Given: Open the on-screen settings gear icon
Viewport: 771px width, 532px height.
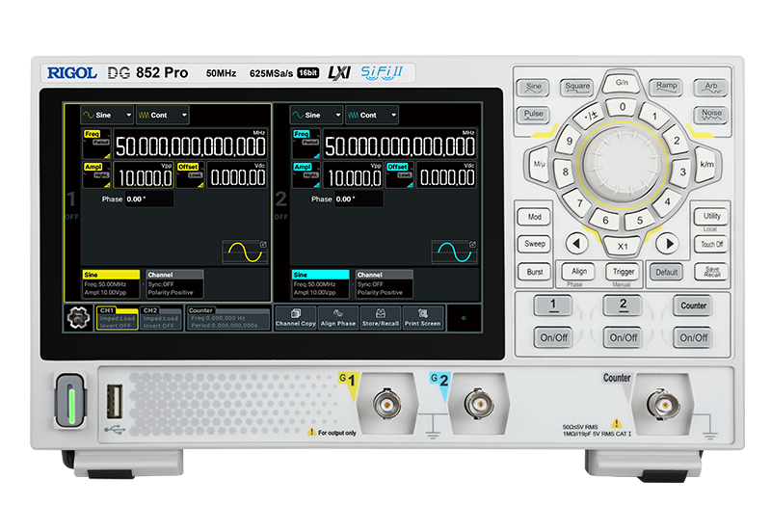Looking at the screenshot, I should (77, 318).
